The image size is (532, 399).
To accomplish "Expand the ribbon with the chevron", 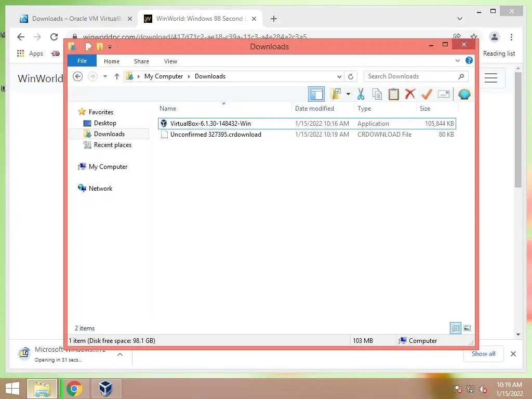I will click(457, 61).
